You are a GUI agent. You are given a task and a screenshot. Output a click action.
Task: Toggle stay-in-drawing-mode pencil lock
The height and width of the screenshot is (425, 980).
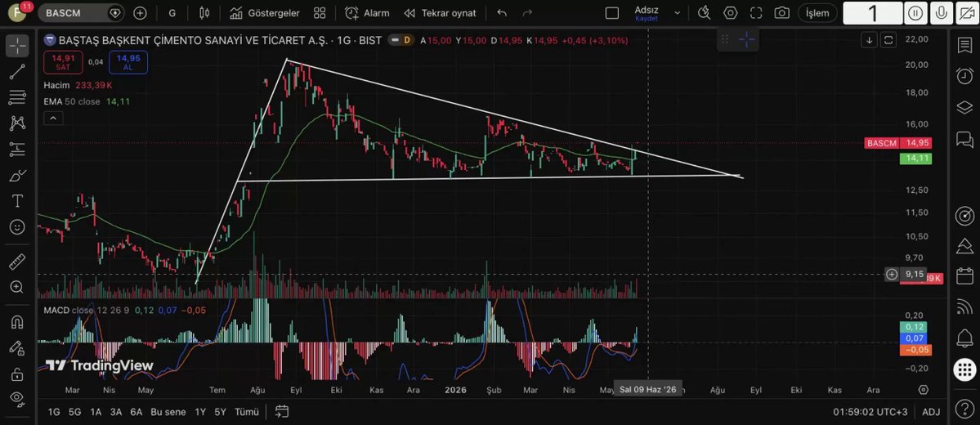pyautogui.click(x=17, y=348)
